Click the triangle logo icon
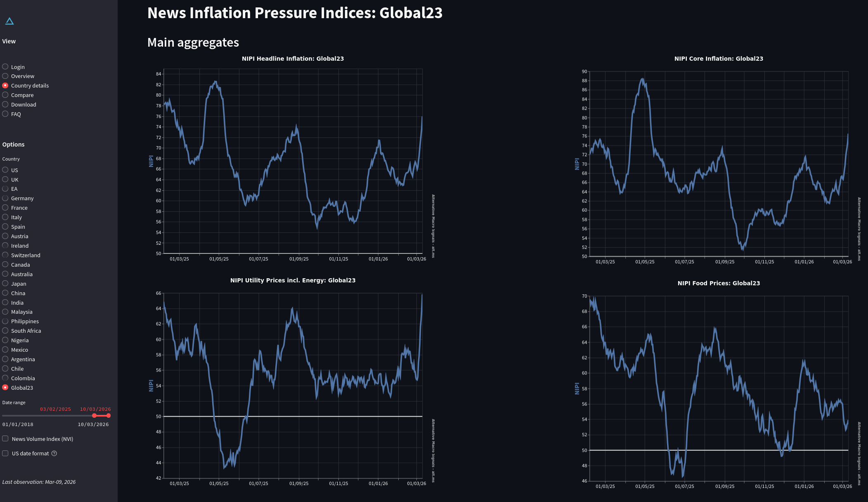This screenshot has height=502, width=868. point(9,21)
